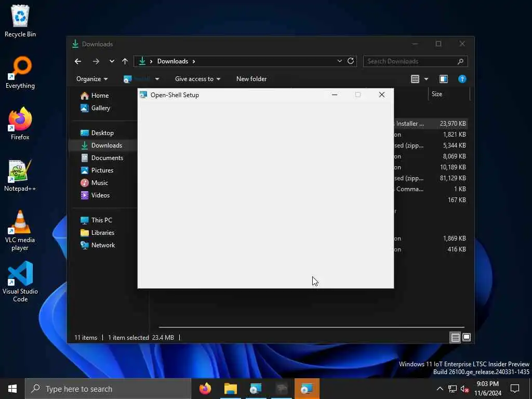Toggle the preview pane icon in Downloads

444,79
